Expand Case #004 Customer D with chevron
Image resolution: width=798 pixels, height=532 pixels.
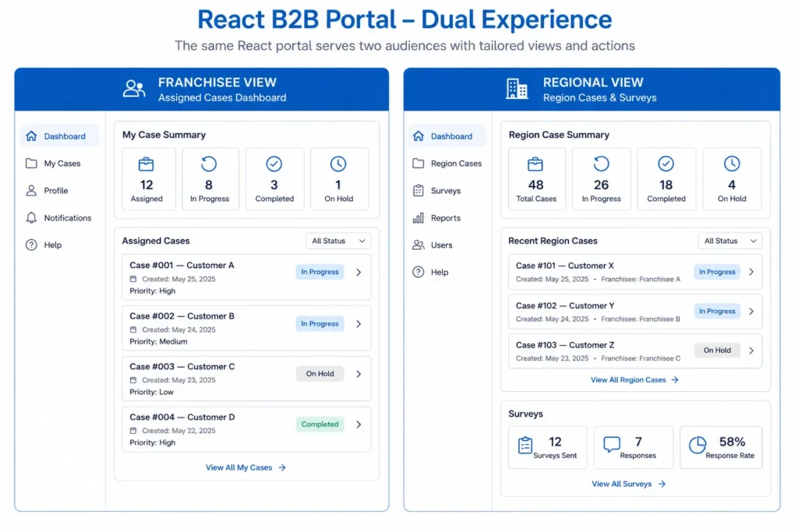pos(358,425)
